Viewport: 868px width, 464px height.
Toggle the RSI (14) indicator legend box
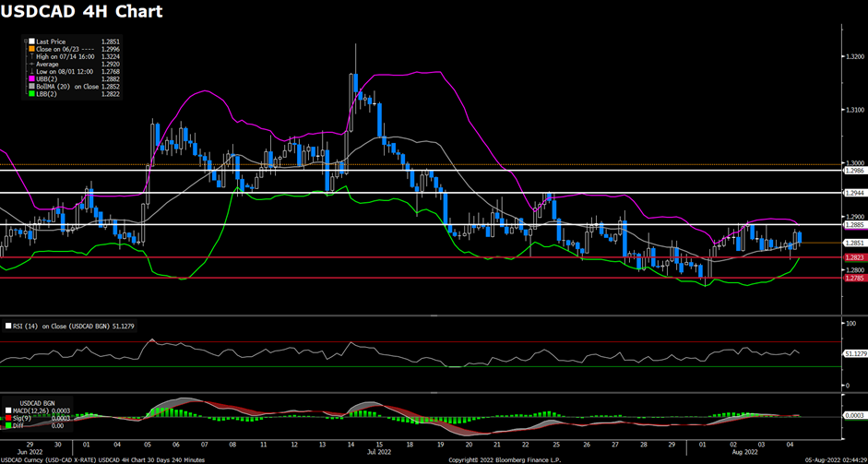point(9,326)
